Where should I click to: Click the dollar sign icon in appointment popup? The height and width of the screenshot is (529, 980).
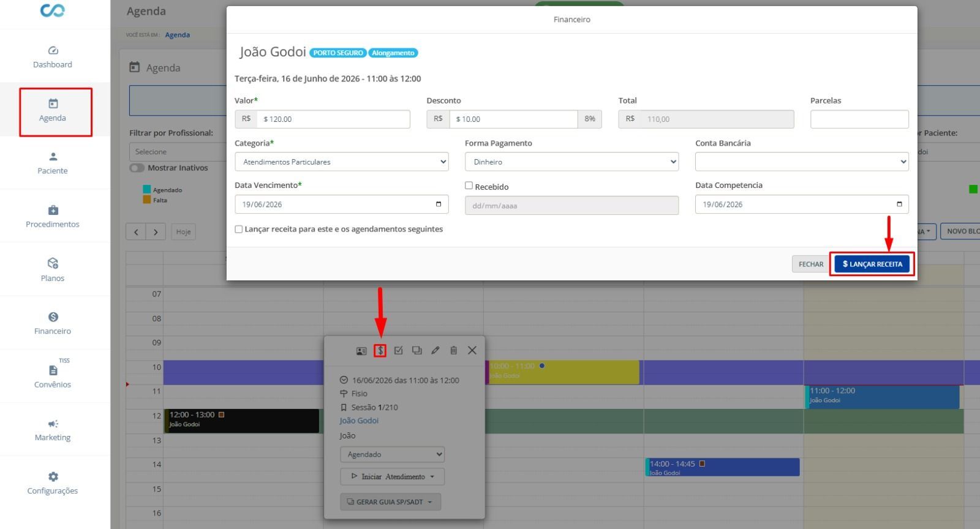380,350
